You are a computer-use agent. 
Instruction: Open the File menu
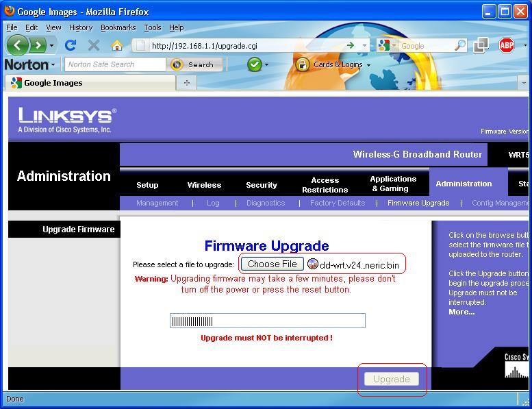coord(12,27)
